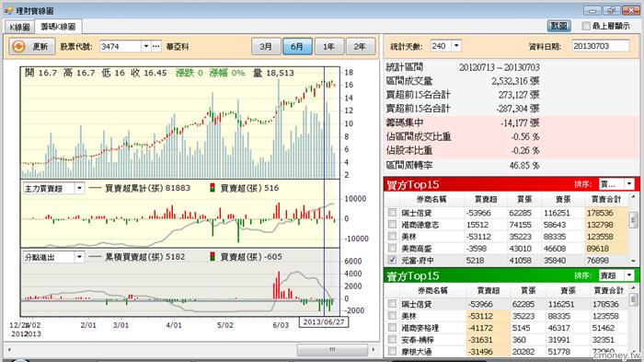The image size is (644, 362).
Task: Click down arrow of 買方Top15 scrollbar
Action: 633,261
